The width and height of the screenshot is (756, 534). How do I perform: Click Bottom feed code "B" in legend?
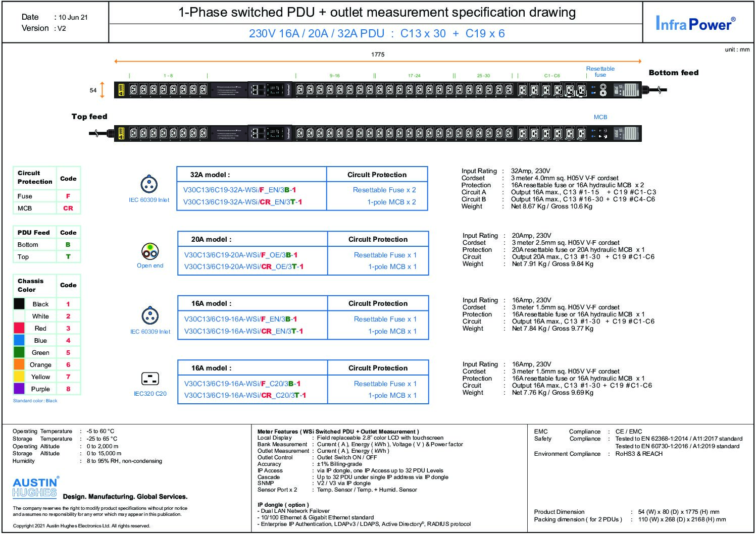pos(68,244)
